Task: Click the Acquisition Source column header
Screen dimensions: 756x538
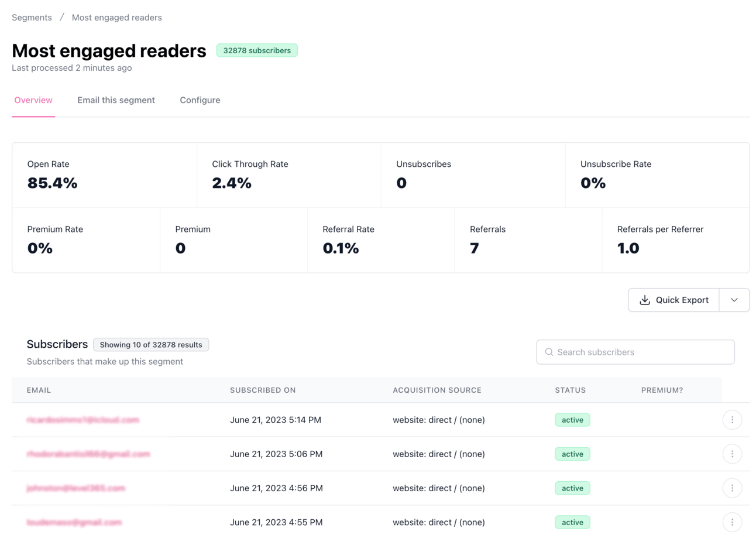Action: tap(437, 390)
